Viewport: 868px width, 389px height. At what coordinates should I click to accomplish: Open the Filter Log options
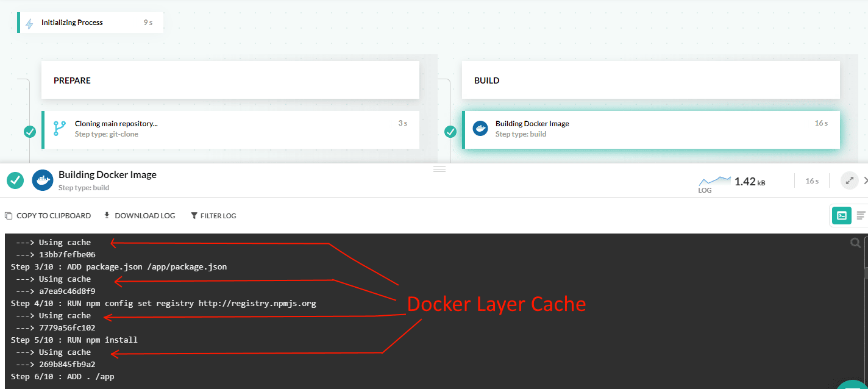pyautogui.click(x=213, y=216)
